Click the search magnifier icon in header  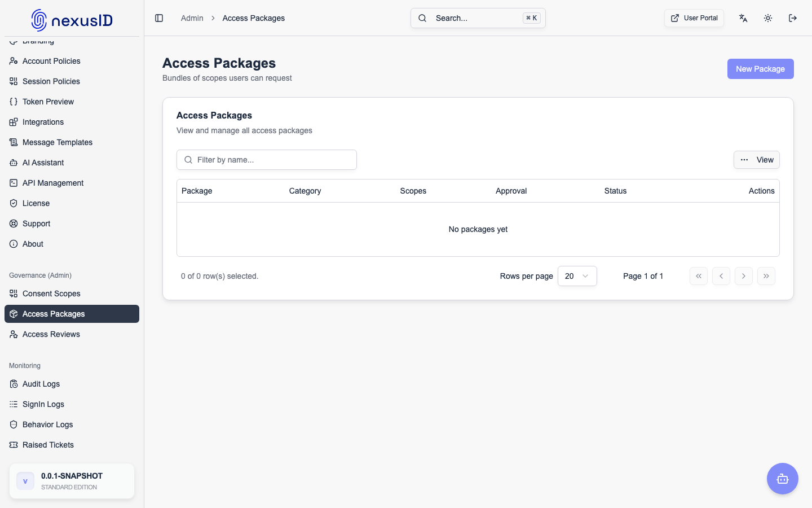tap(422, 18)
